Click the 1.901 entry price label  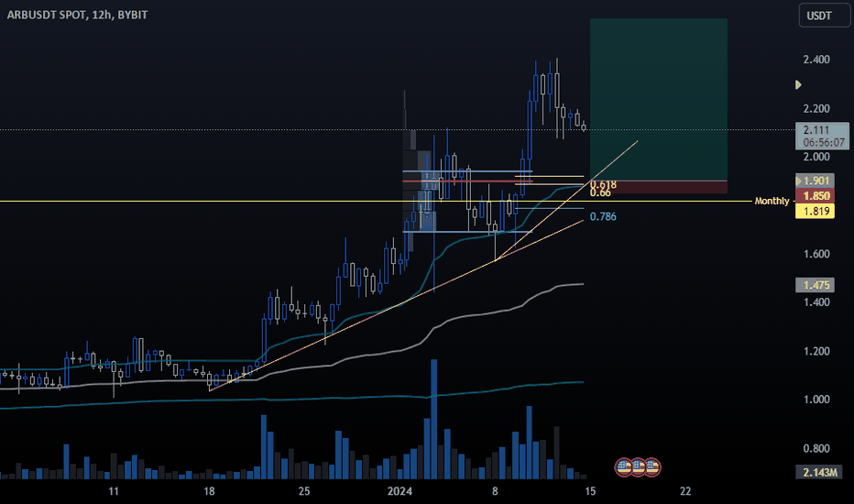pyautogui.click(x=815, y=181)
